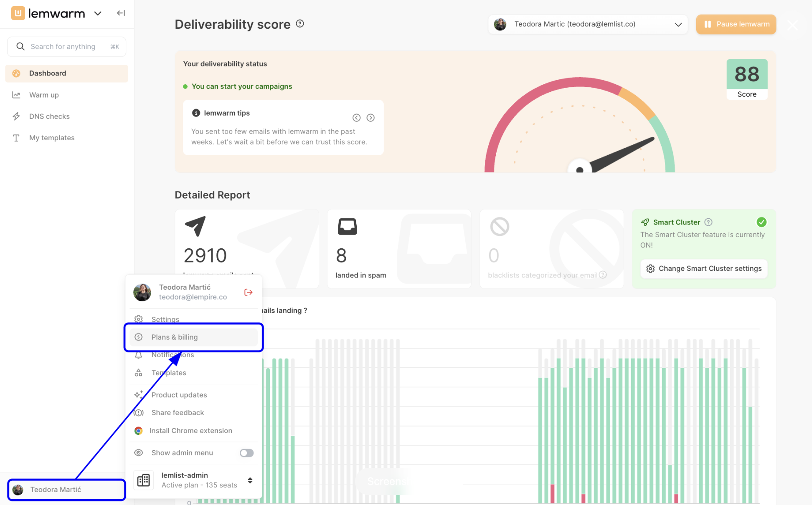
Task: Expand the lemlist-admin team switcher
Action: point(250,480)
